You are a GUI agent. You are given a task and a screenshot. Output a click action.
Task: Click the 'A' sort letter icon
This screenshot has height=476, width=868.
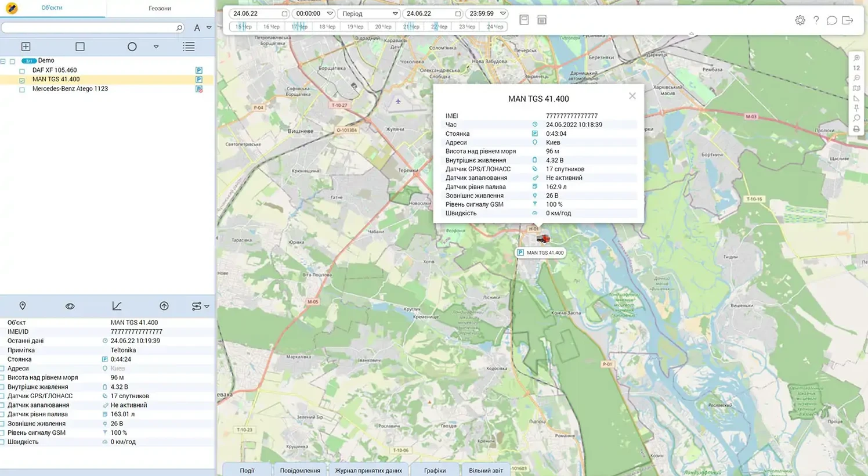click(x=197, y=28)
